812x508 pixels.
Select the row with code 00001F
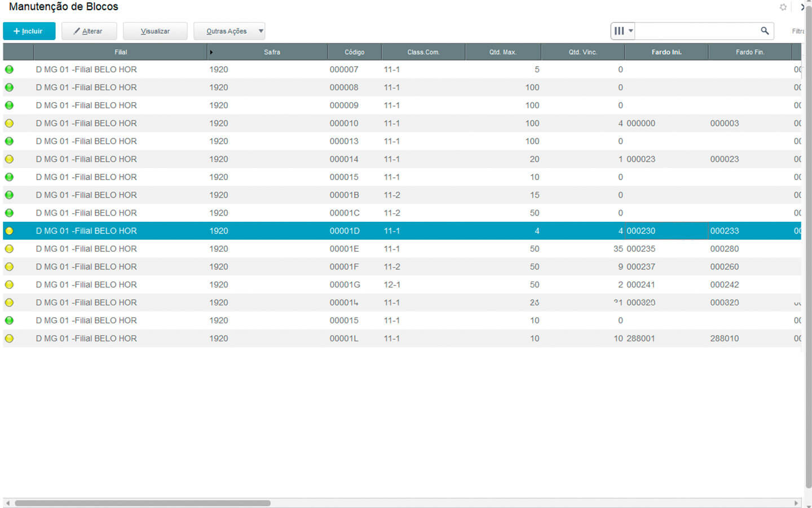pos(344,267)
